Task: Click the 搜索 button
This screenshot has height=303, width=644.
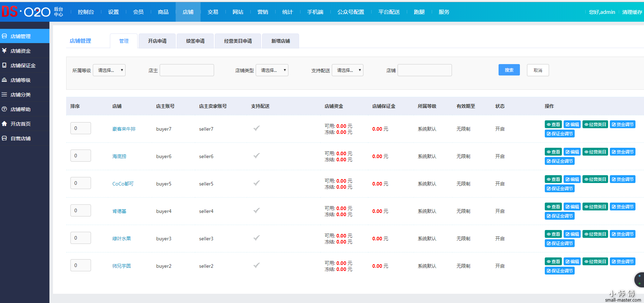Action: (509, 70)
